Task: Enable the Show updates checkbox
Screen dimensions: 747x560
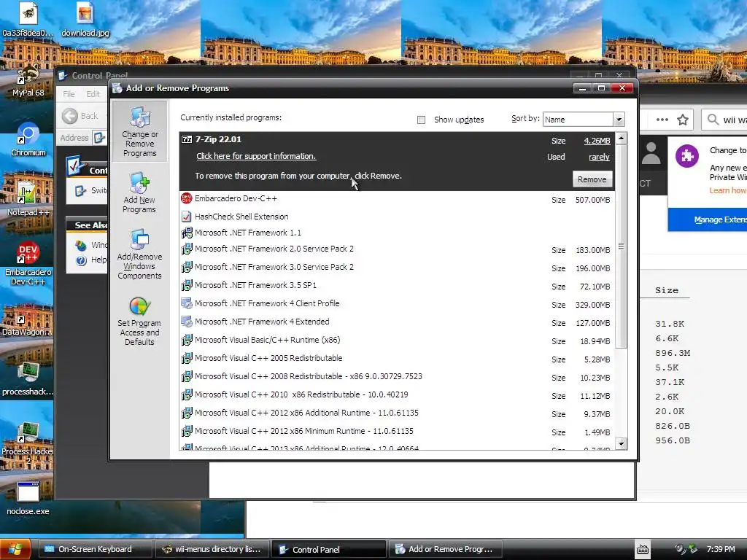Action: point(421,120)
